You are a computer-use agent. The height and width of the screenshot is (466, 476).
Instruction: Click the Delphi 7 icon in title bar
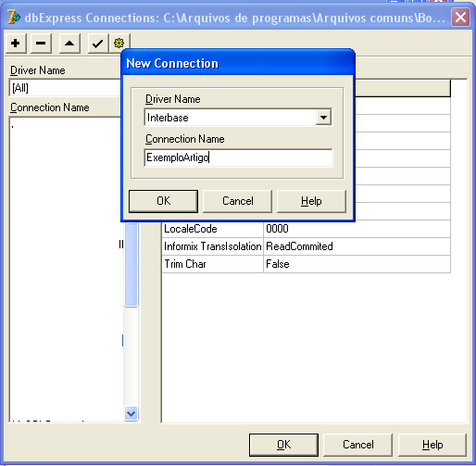pyautogui.click(x=14, y=18)
